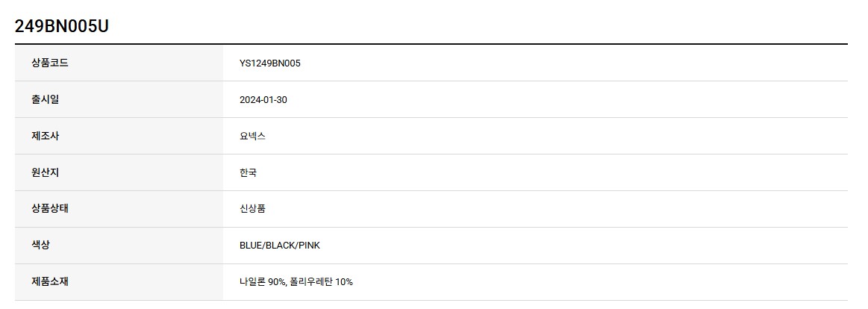868x309 pixels.
Task: Click the empty area in the 색상 row
Action: pyautogui.click(x=584, y=246)
